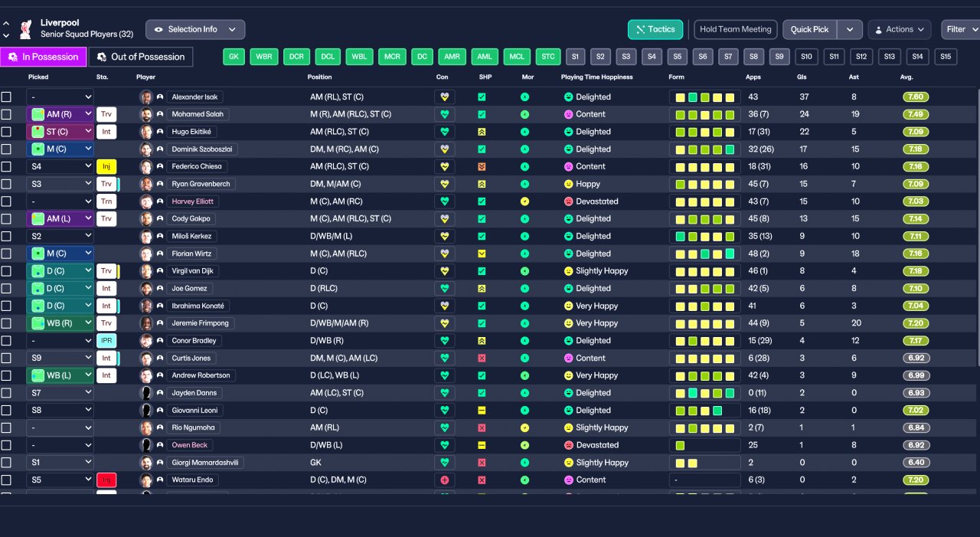The width and height of the screenshot is (980, 537).
Task: Click Andrew Robertson's Int status badge
Action: [106, 375]
